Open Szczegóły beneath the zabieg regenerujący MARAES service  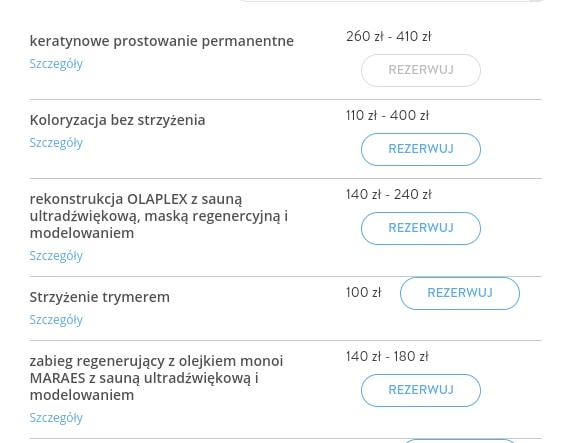56,418
